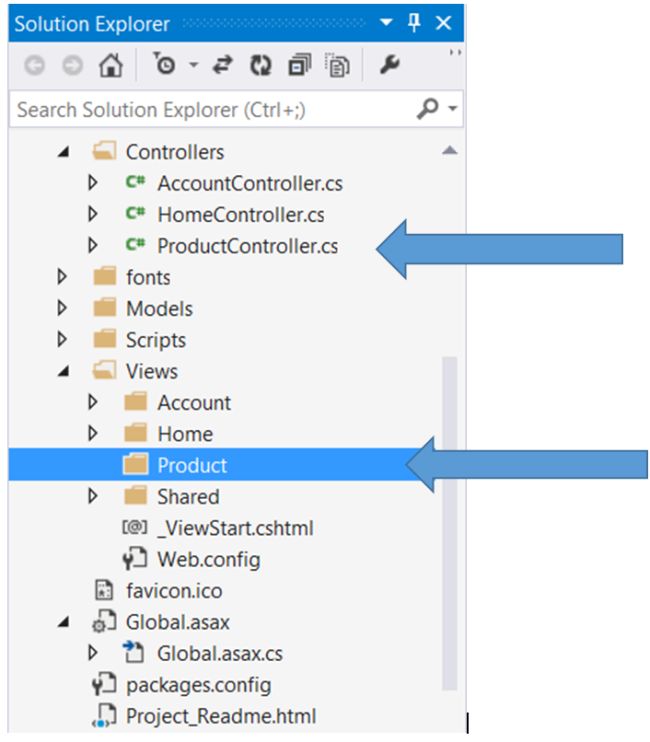Viewport: 650px width, 742px height.
Task: Click the magnifier search icon
Action: click(x=428, y=108)
